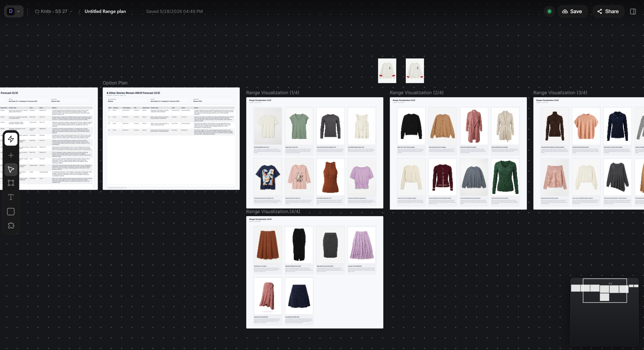Select the Range Visualization (1/4) frame label

[273, 93]
